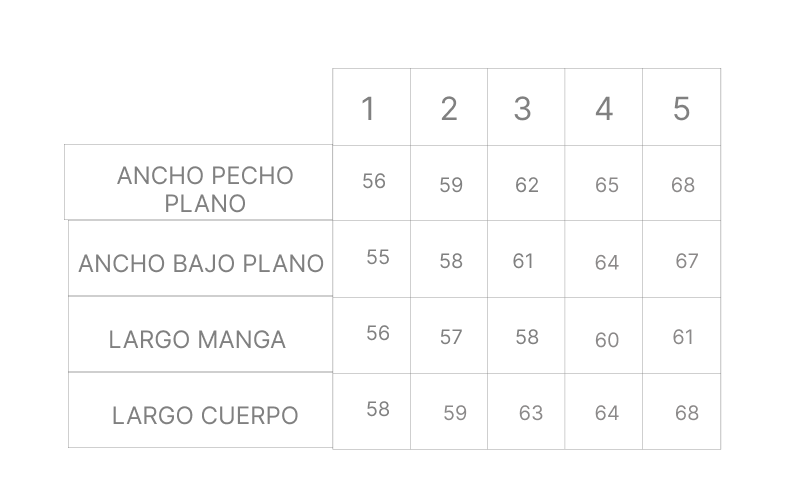Viewport: 792px width, 500px height.
Task: Select LARGO MANGA value 60 for size 4
Action: [x=607, y=340]
